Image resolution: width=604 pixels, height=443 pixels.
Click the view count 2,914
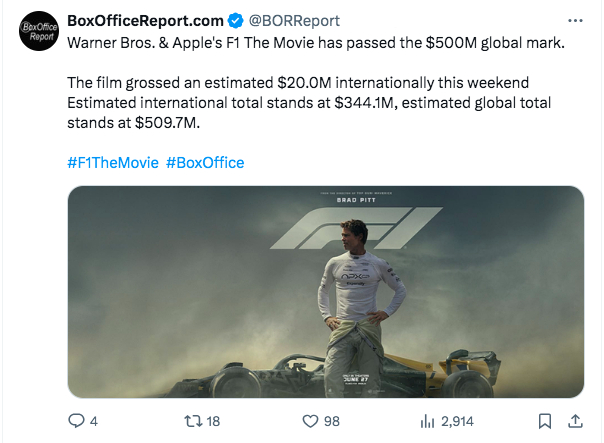point(457,421)
